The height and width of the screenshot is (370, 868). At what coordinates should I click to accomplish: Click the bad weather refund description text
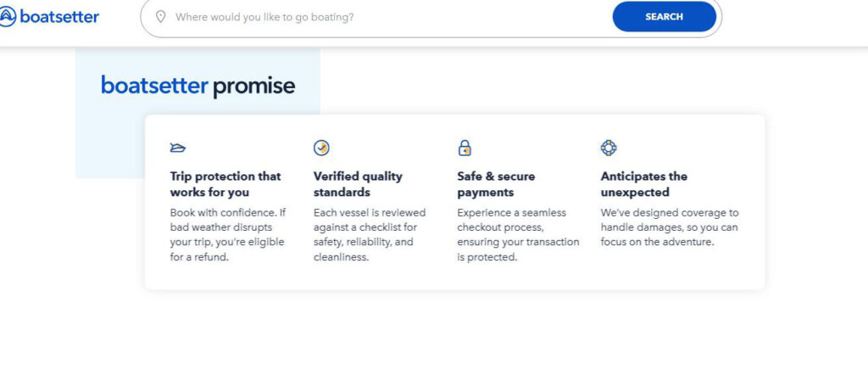pos(227,235)
